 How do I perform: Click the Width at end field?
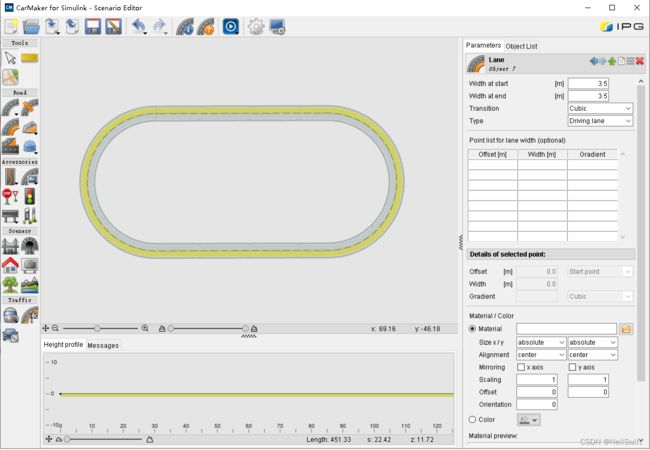(588, 96)
